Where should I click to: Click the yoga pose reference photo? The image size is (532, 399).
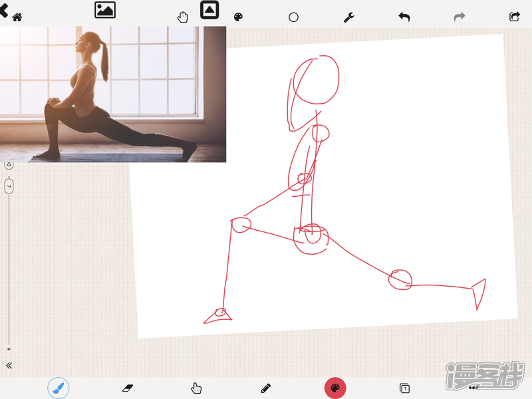tap(113, 94)
